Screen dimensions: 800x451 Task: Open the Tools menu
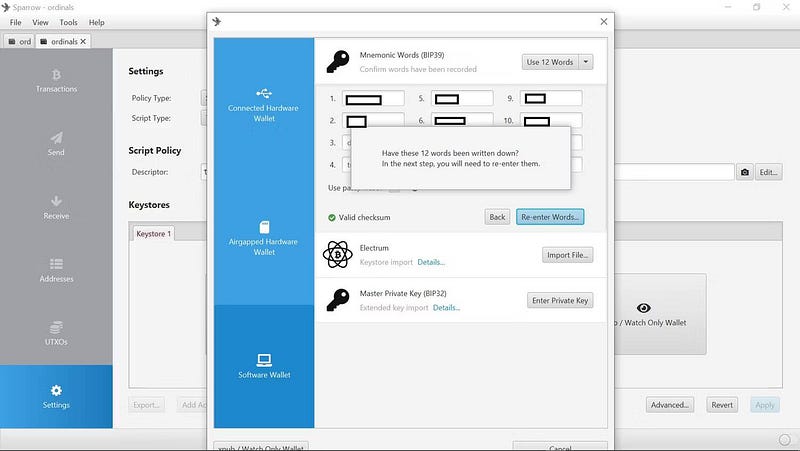[68, 22]
